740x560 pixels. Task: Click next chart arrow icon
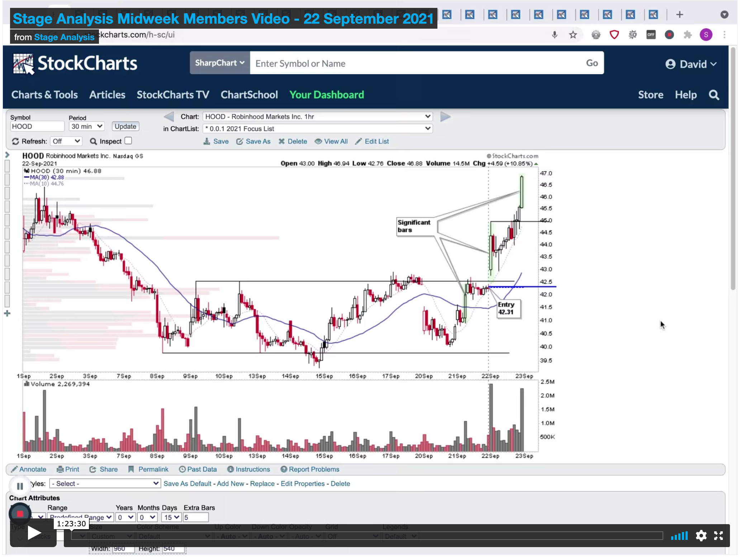point(445,117)
